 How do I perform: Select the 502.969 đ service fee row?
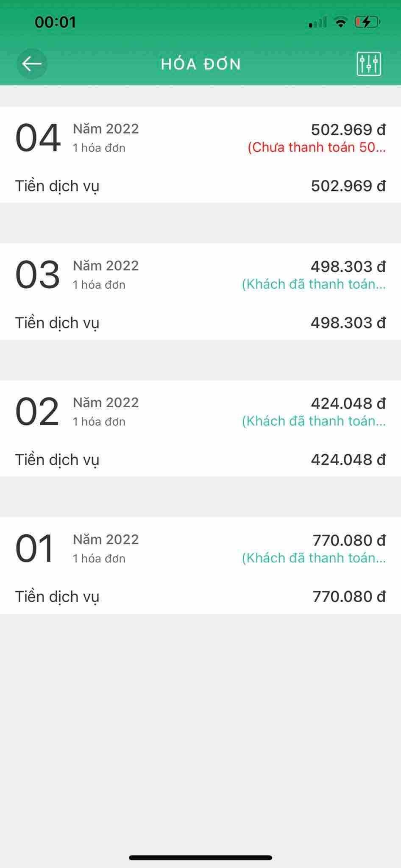pyautogui.click(x=200, y=186)
